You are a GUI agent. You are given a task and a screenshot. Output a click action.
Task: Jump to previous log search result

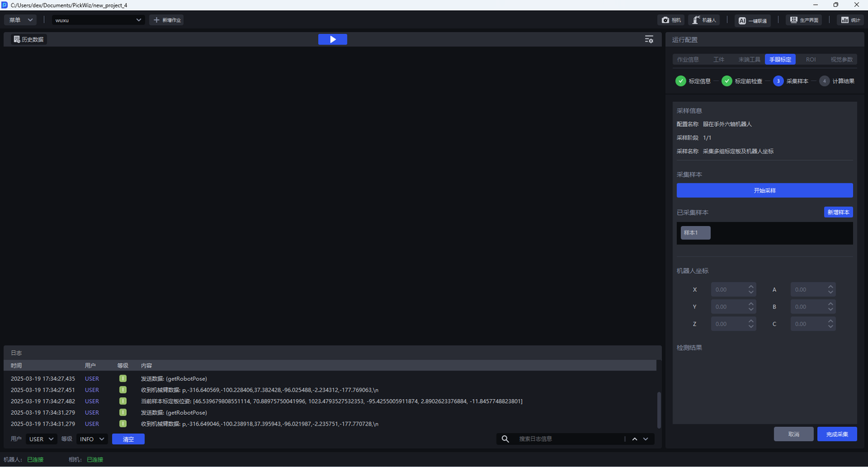click(x=635, y=439)
